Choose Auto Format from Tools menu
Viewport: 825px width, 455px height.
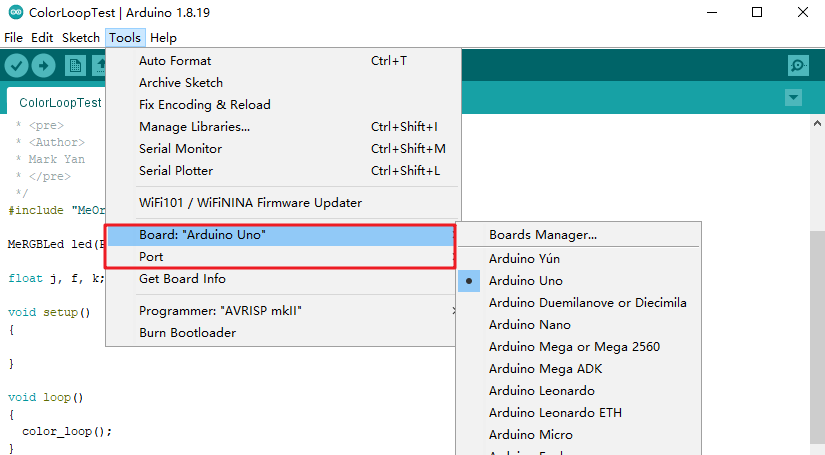(284, 60)
